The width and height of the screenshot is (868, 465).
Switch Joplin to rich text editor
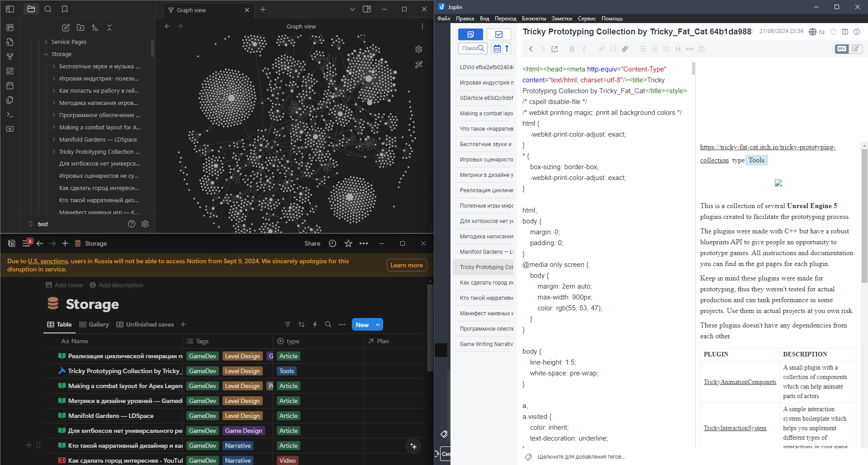click(x=856, y=48)
